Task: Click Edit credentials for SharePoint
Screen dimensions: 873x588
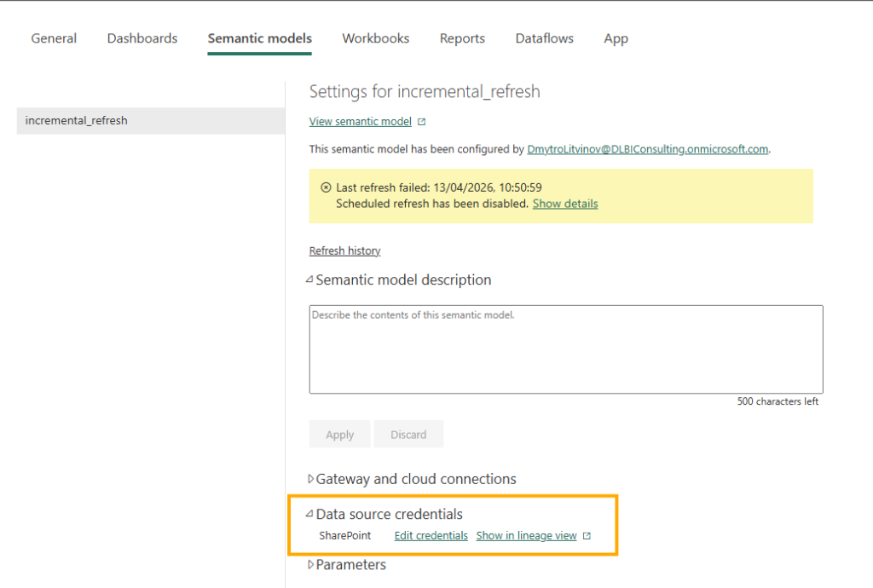Action: [431, 535]
